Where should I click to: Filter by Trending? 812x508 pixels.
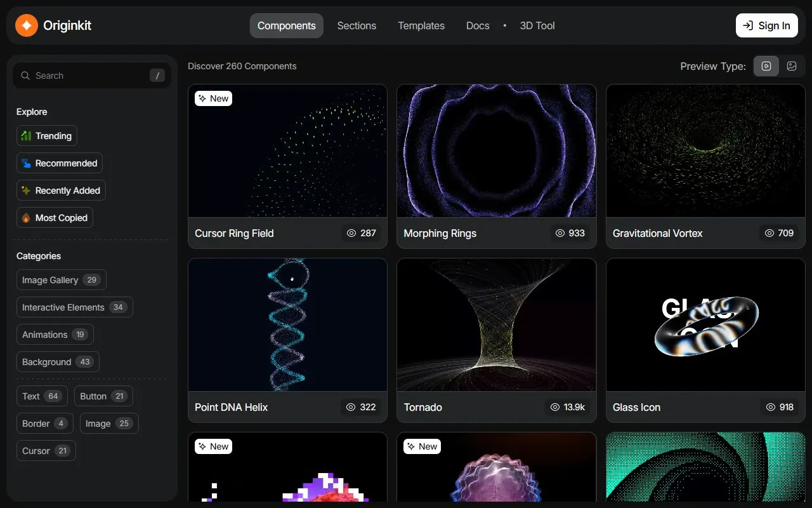(x=47, y=136)
